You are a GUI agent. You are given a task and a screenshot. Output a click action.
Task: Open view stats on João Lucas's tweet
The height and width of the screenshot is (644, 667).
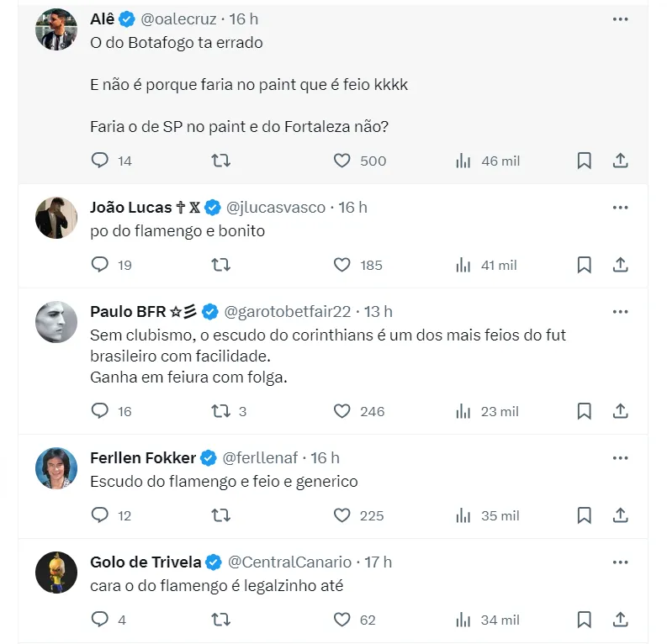(463, 265)
